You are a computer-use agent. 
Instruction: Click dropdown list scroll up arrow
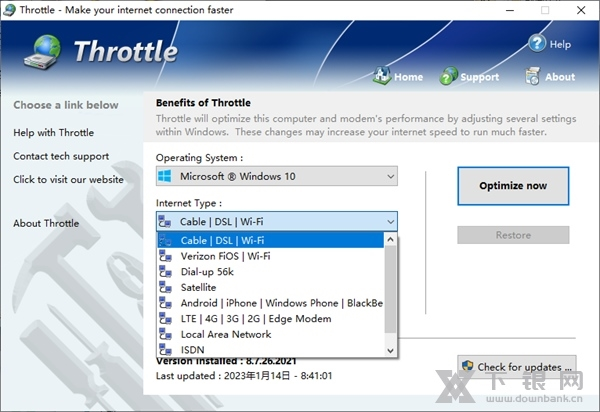(x=390, y=239)
